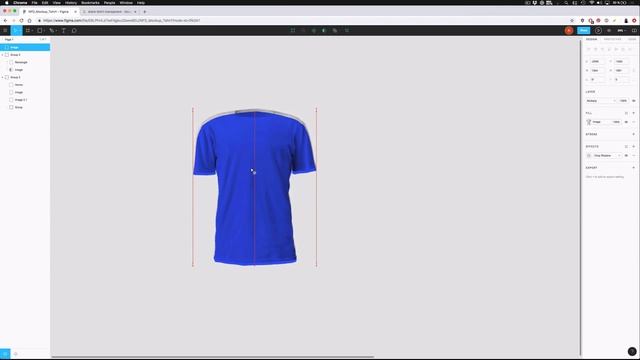Open the blend mode dropdown
Screen dimensions: 640x360
pos(601,101)
